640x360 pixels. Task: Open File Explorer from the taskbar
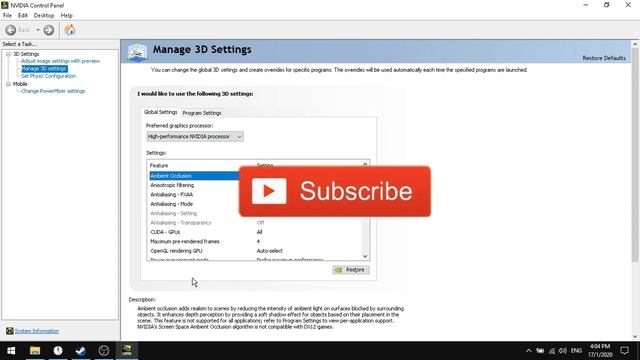35,351
